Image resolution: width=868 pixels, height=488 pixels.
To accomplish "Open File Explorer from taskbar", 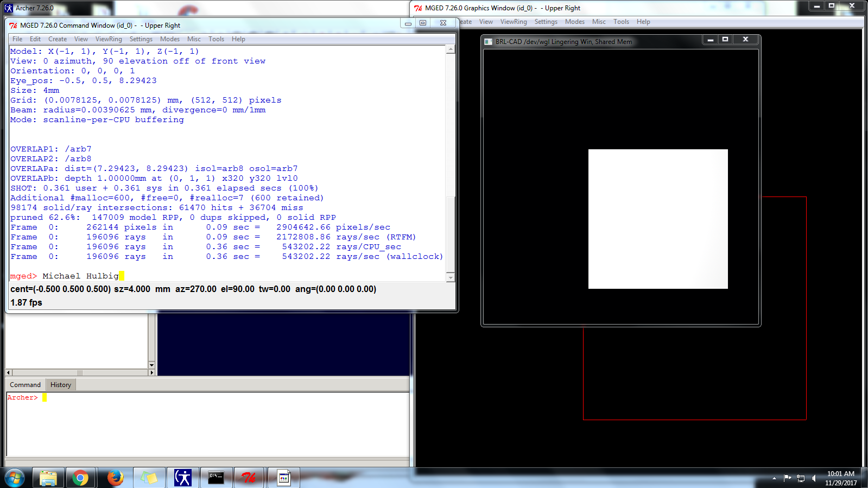I will point(48,478).
